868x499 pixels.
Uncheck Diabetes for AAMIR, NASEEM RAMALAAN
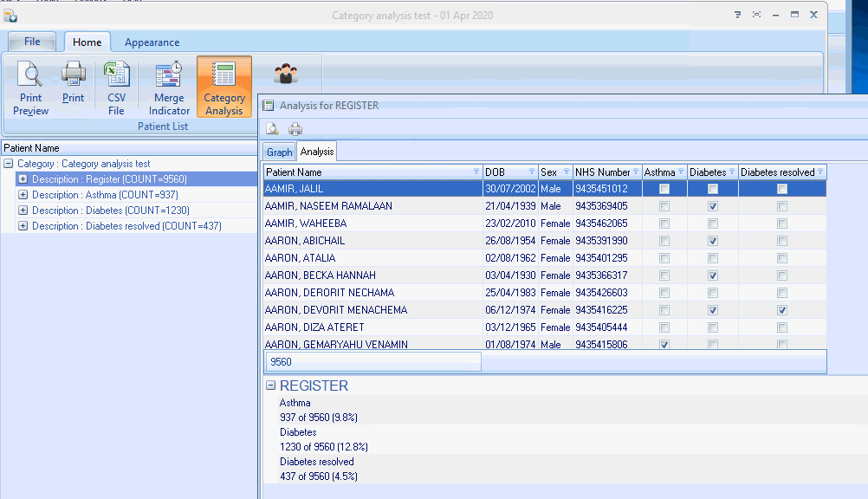click(713, 206)
